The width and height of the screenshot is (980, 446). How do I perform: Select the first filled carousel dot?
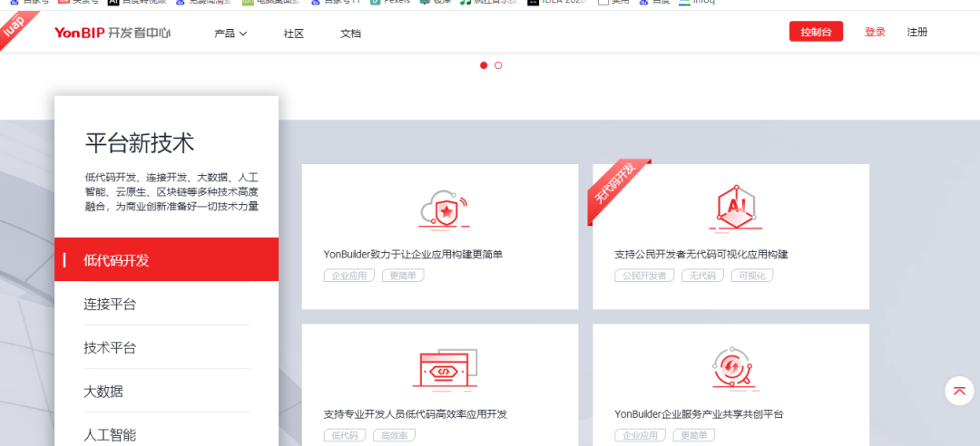[484, 65]
